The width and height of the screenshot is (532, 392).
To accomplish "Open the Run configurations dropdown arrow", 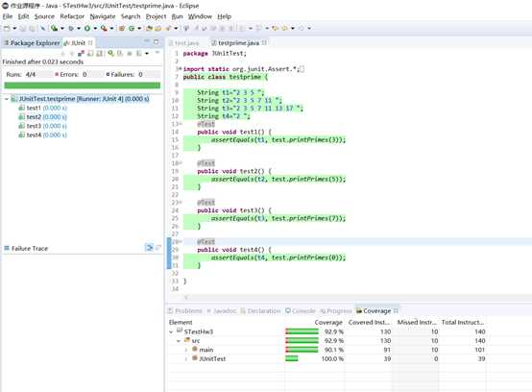I will [x=95, y=29].
